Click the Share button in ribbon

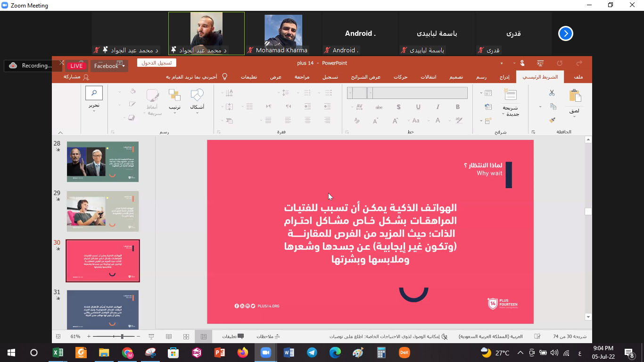click(x=76, y=77)
